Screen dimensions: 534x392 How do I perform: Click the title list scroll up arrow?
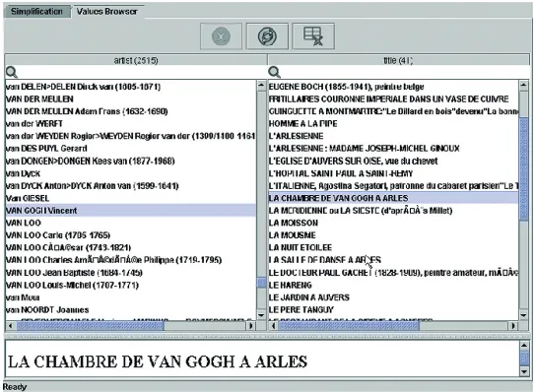(524, 85)
